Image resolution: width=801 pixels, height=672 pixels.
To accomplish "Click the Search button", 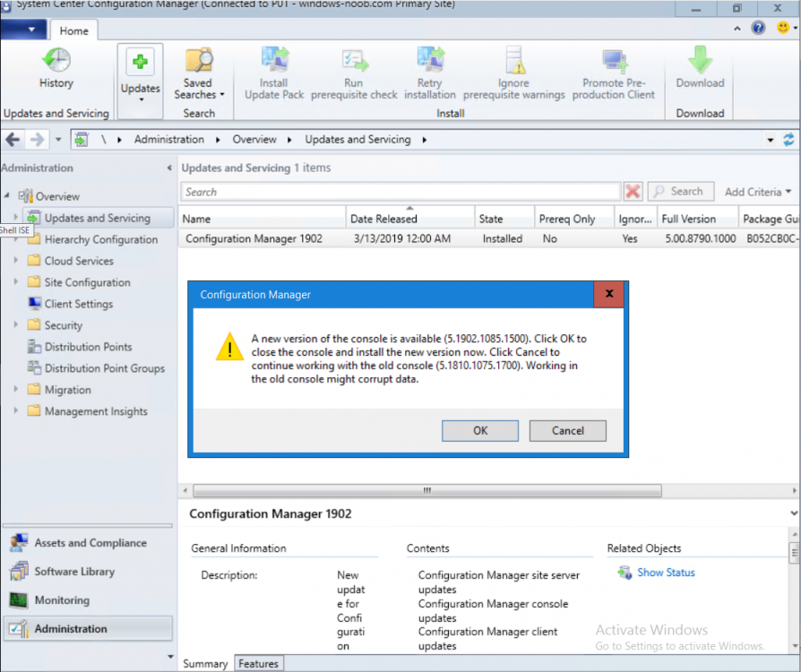I will tap(680, 192).
